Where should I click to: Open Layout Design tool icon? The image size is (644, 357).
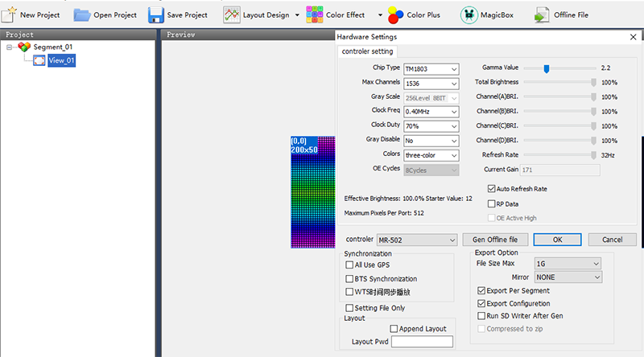coord(232,15)
